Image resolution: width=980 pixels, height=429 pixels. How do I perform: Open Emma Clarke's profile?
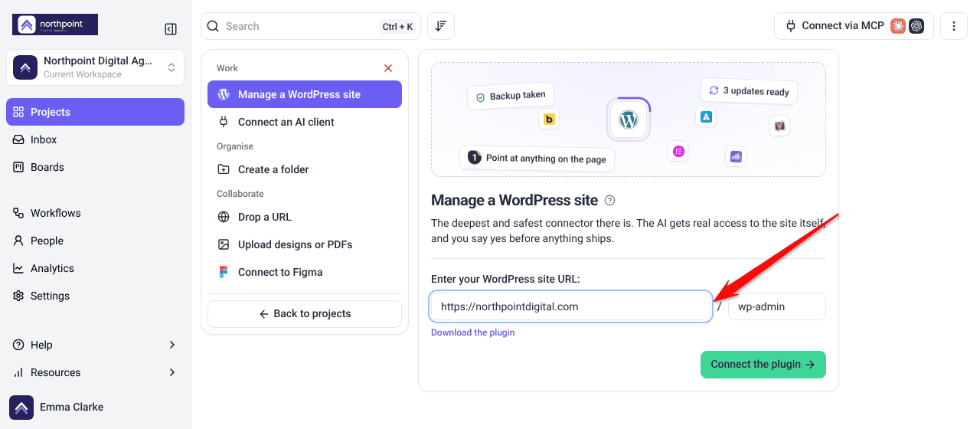click(x=95, y=407)
